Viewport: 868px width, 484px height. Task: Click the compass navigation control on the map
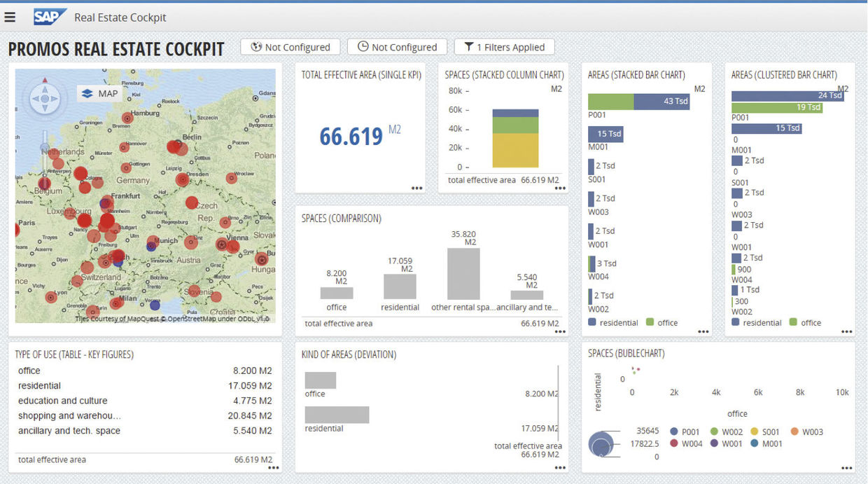[x=43, y=98]
